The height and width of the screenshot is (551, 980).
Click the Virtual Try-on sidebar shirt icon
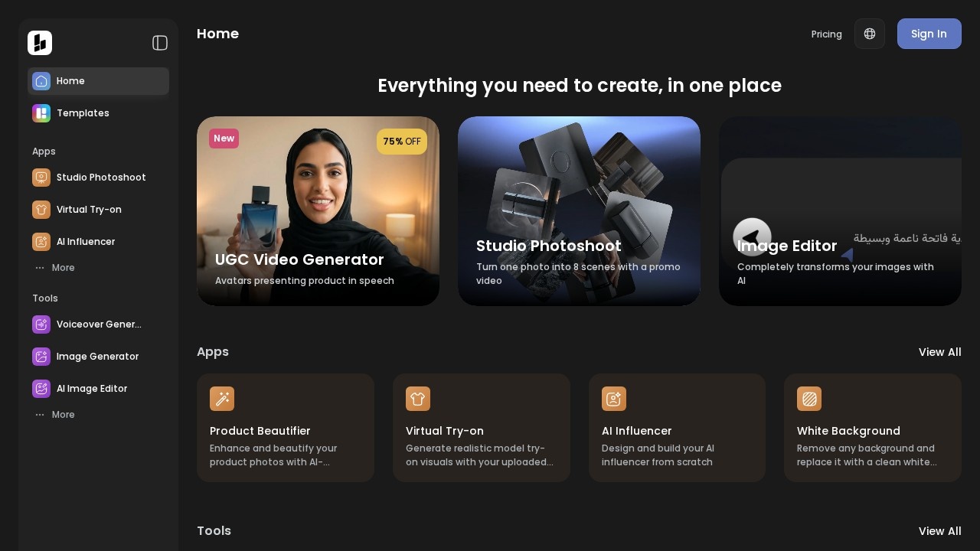[x=41, y=210]
